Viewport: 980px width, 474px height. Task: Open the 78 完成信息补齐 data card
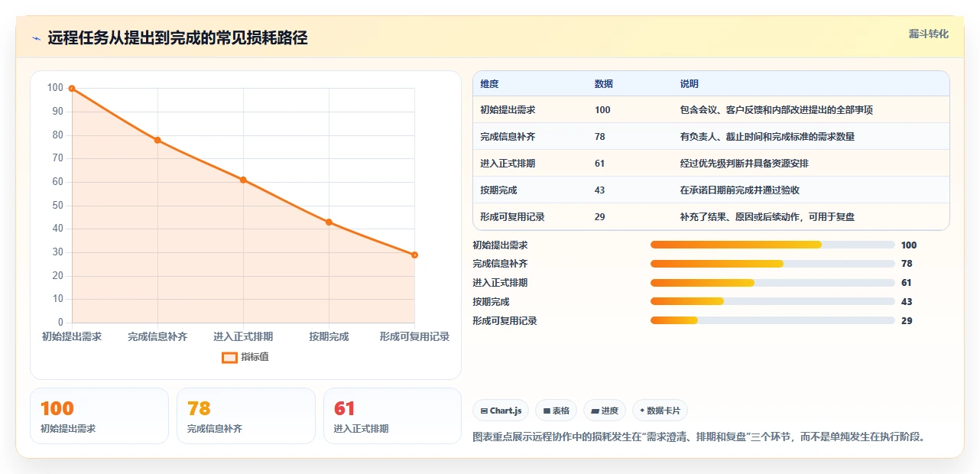click(246, 416)
